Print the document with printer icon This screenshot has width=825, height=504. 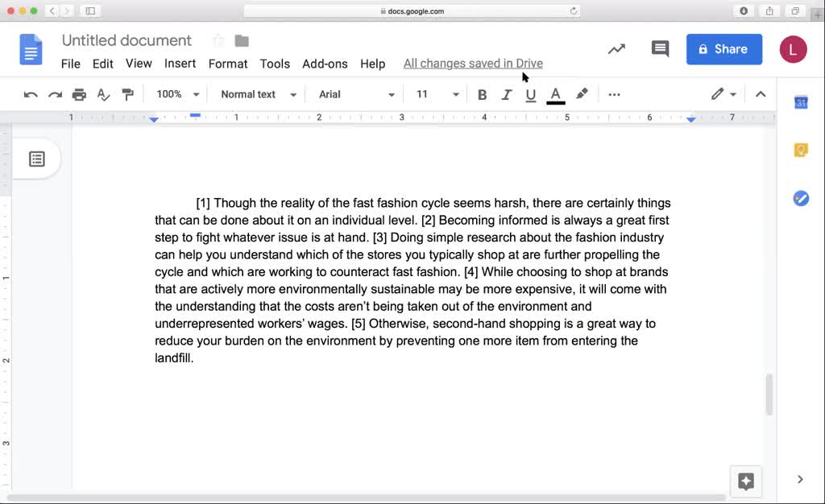(x=79, y=94)
